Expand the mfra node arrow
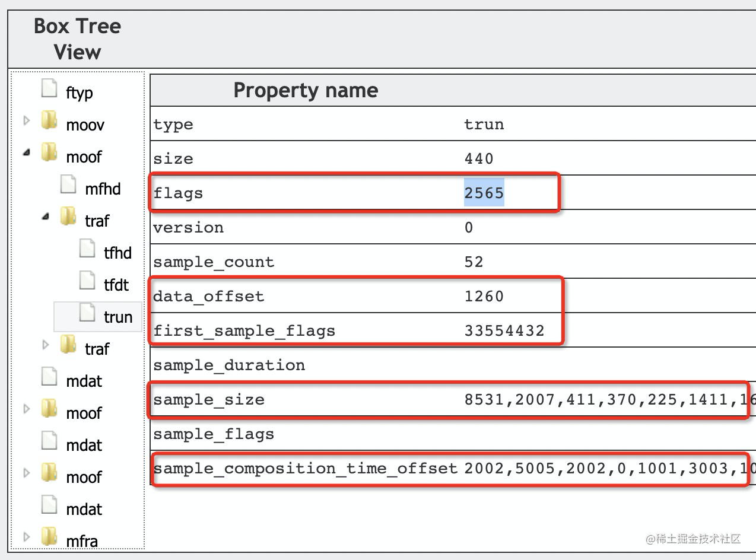The width and height of the screenshot is (756, 560). coord(26,537)
